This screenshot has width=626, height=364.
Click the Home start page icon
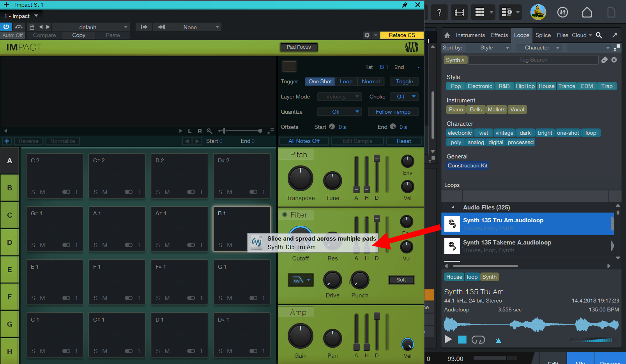(587, 12)
